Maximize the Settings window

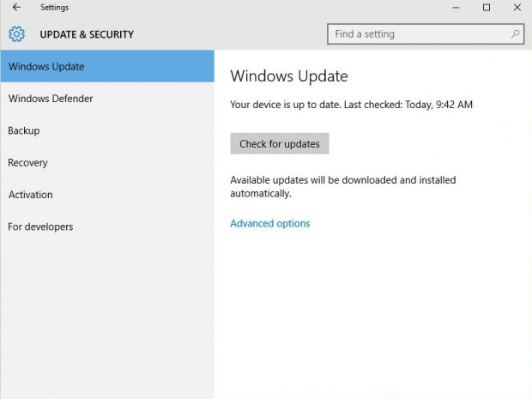[487, 8]
